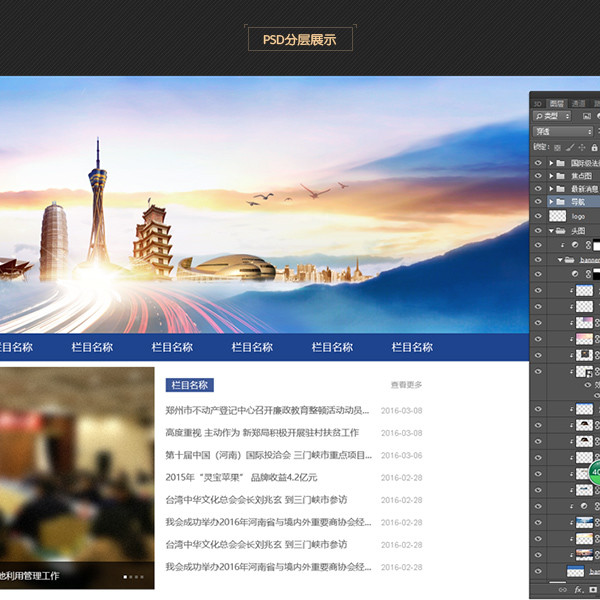This screenshot has height=600, width=600.
Task: Click the last carousel dot on news image
Action: coord(142,577)
